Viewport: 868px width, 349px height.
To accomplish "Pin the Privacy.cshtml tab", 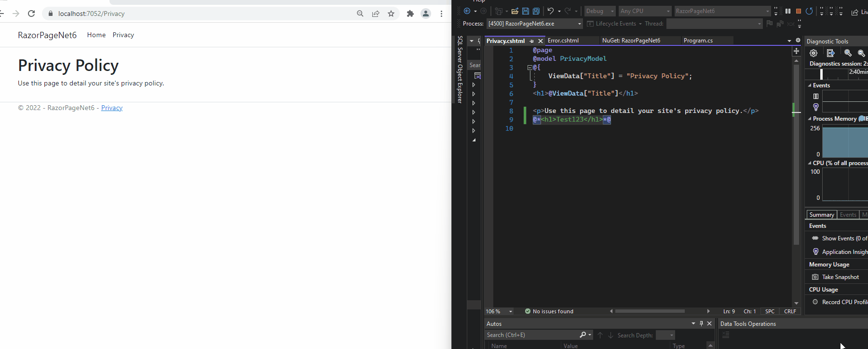I will click(531, 41).
